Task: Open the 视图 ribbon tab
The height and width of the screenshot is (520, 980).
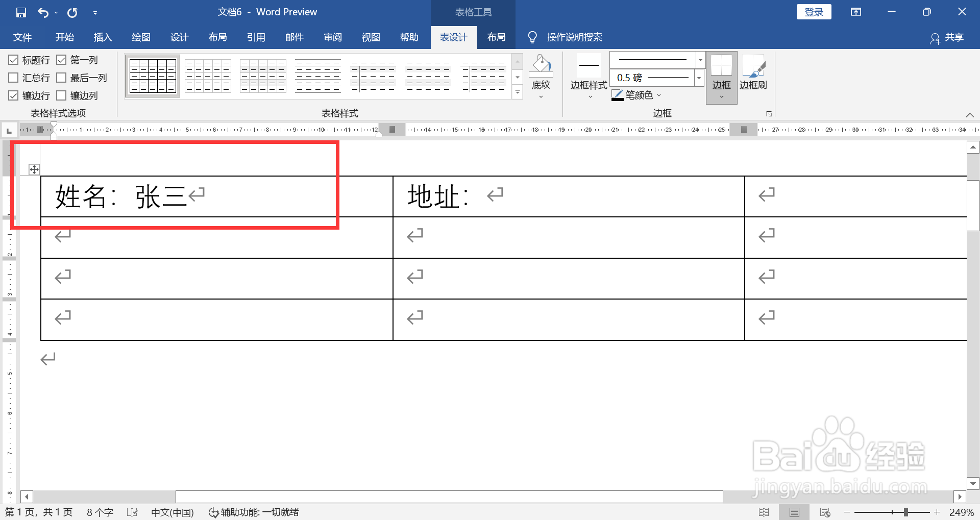Action: coord(371,37)
